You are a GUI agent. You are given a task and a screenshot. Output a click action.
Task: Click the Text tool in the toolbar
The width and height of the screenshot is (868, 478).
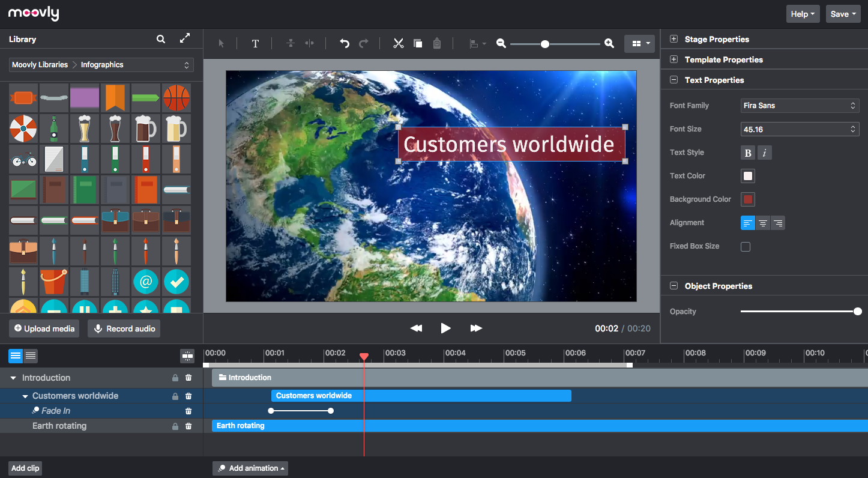[255, 43]
